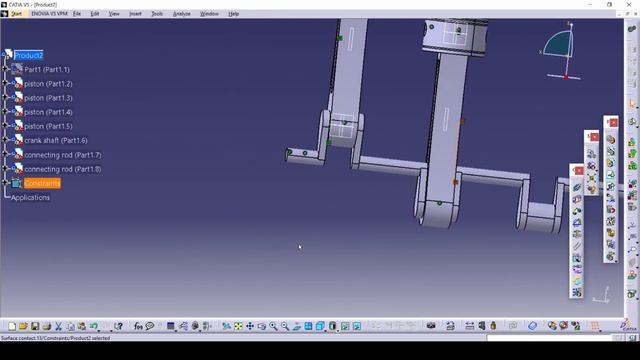
Task: Select the Offset Constraint tool
Action: pos(576,211)
